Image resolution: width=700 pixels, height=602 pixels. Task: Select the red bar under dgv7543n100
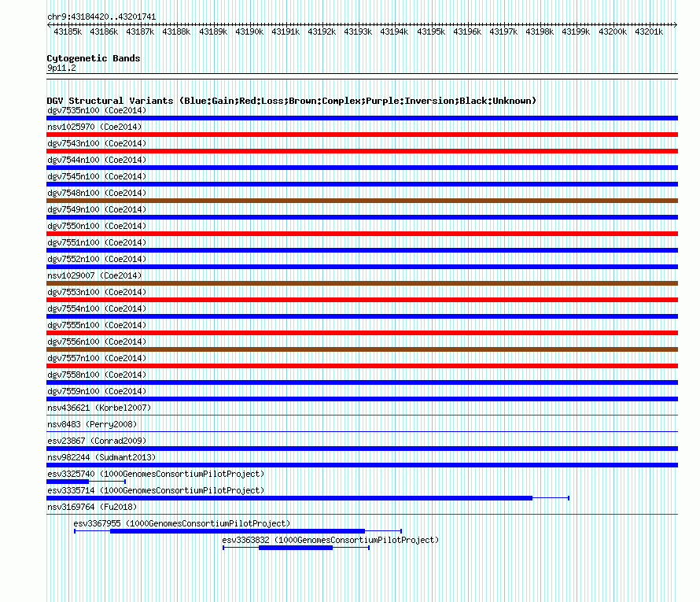click(x=362, y=151)
